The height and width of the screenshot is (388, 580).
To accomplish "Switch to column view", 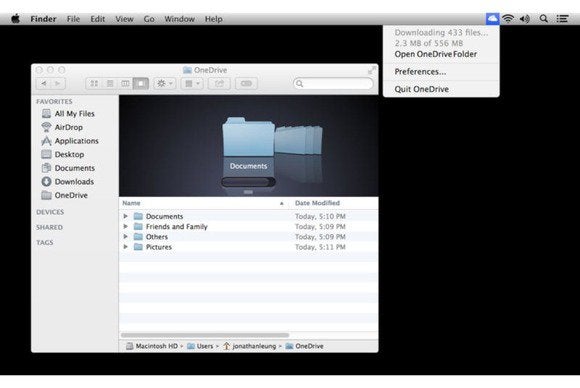I will (x=125, y=84).
